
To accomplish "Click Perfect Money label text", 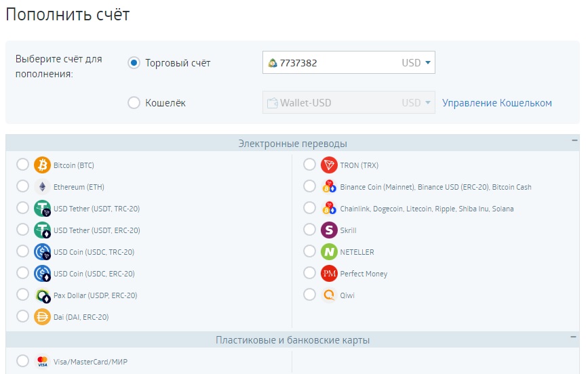I will (x=364, y=274).
